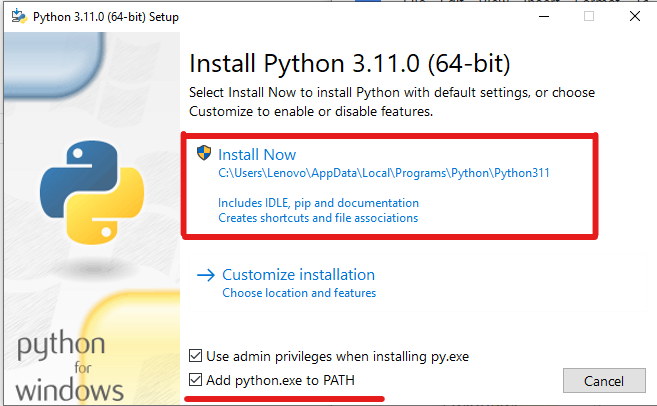Click the 'Install Python 3.11.0 (64-bit)' heading
Image resolution: width=657 pixels, height=406 pixels.
coord(350,65)
